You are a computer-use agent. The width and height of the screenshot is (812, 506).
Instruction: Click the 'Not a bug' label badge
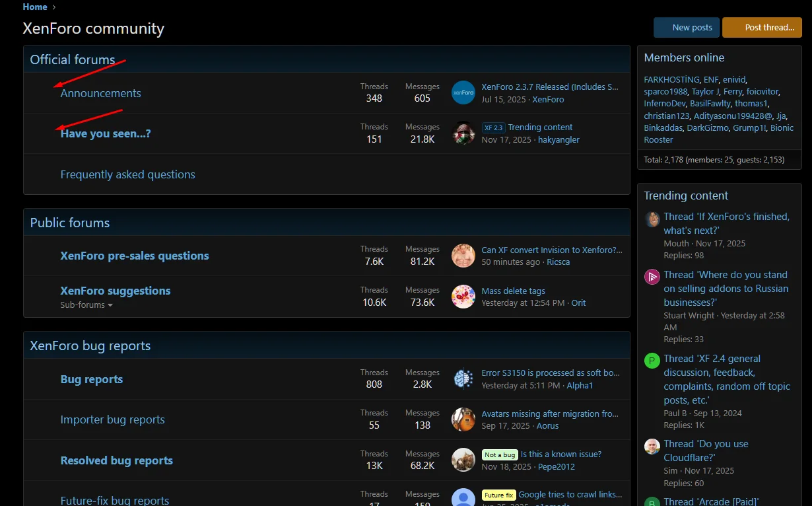click(x=500, y=454)
